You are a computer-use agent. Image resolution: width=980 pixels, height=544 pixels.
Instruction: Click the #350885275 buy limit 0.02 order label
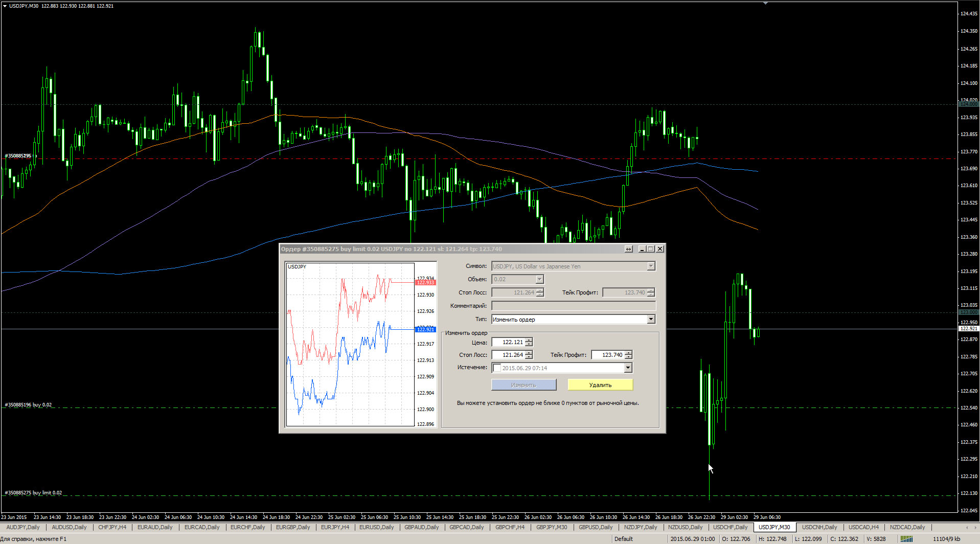click(33, 493)
